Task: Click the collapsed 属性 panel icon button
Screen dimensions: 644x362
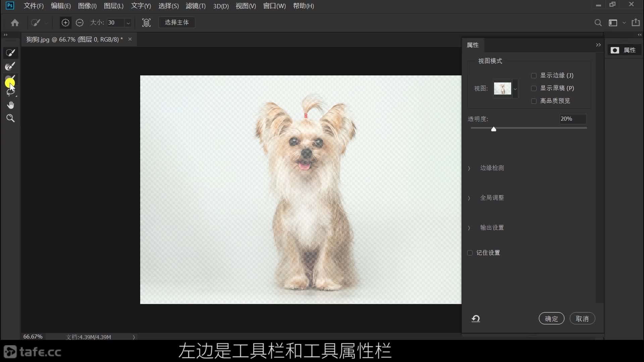Action: coord(624,50)
